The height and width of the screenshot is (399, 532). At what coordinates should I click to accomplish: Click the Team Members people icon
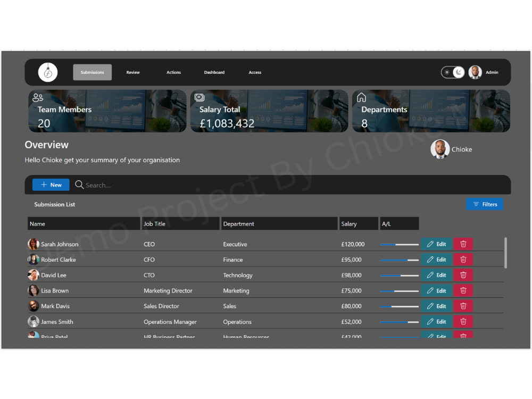click(38, 98)
